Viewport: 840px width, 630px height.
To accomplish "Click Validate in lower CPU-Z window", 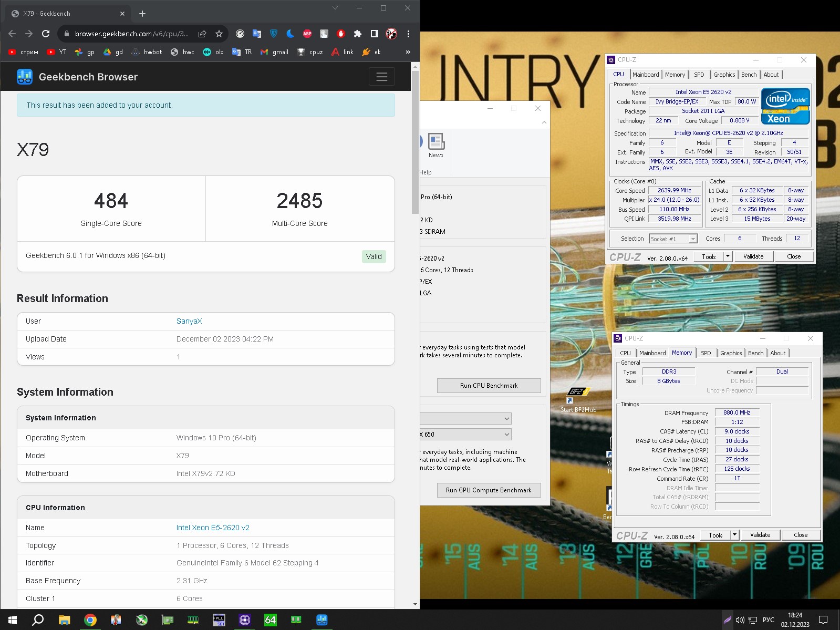I will point(760,535).
